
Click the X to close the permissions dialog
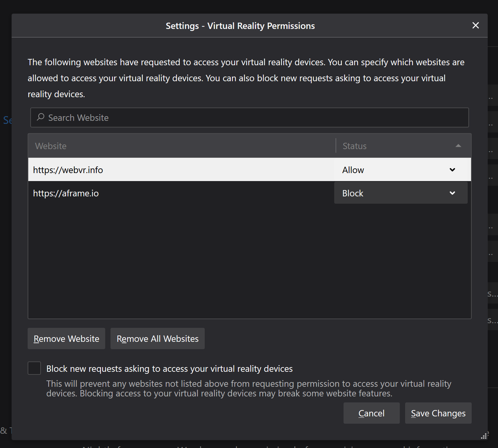point(475,25)
